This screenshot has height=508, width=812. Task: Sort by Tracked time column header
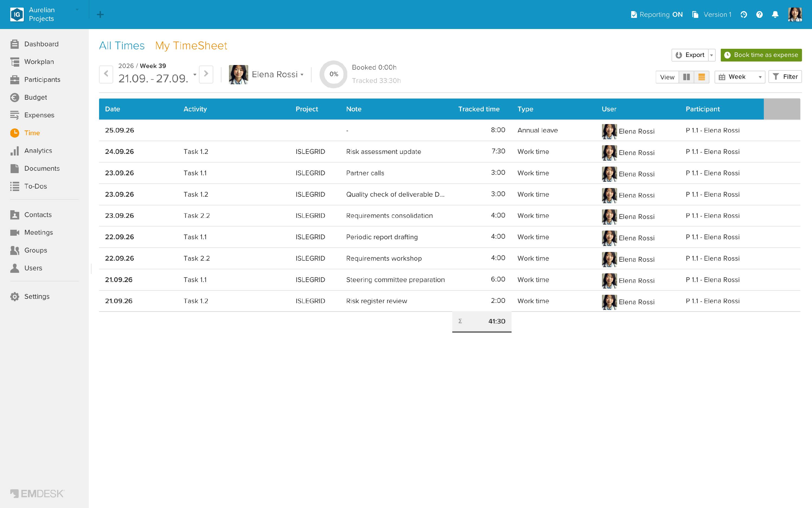coord(479,109)
